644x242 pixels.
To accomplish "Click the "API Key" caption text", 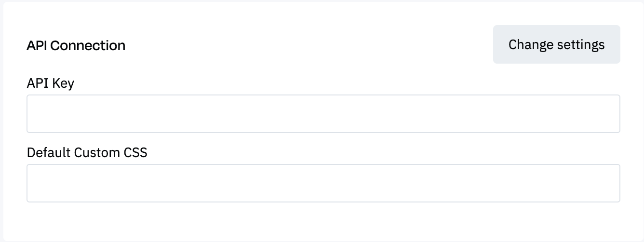I will pyautogui.click(x=51, y=83).
